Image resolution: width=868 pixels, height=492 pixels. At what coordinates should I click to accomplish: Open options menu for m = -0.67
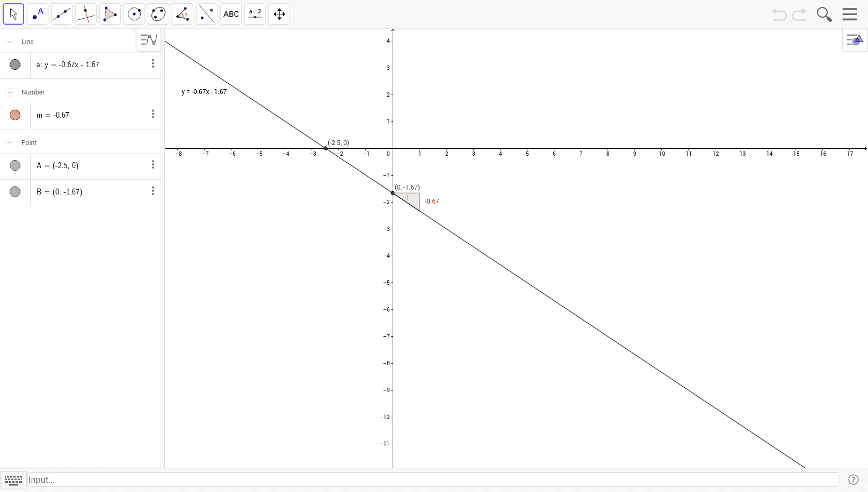tap(153, 114)
